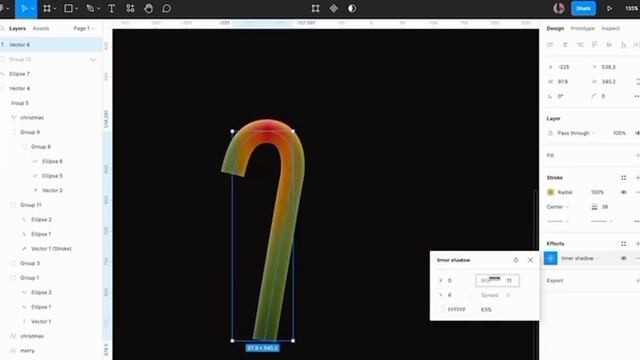This screenshot has height=360, width=640.
Task: Open stroke Center alignment dropdown
Action: (x=558, y=207)
